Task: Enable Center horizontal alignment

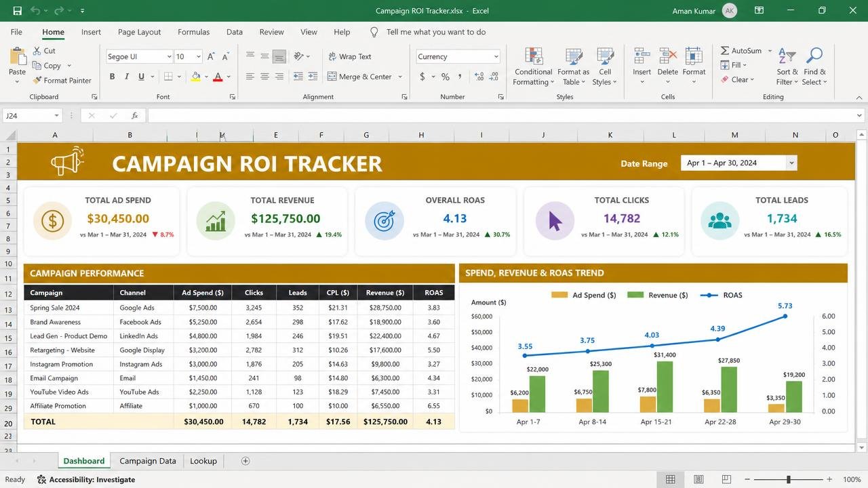Action: coord(264,77)
